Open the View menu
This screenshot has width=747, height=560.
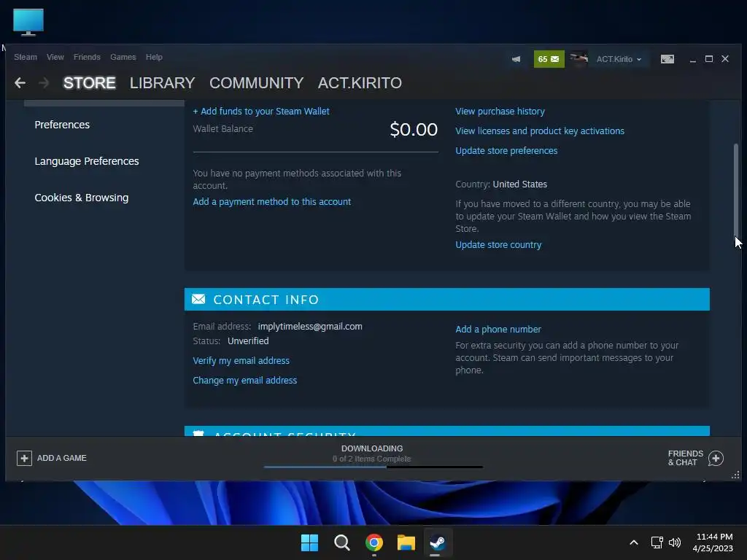point(55,57)
